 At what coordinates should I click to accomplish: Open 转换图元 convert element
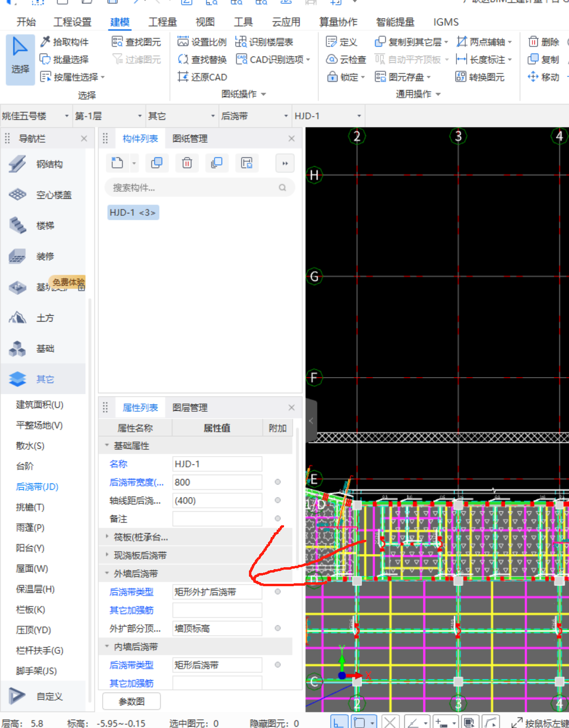[x=480, y=77]
